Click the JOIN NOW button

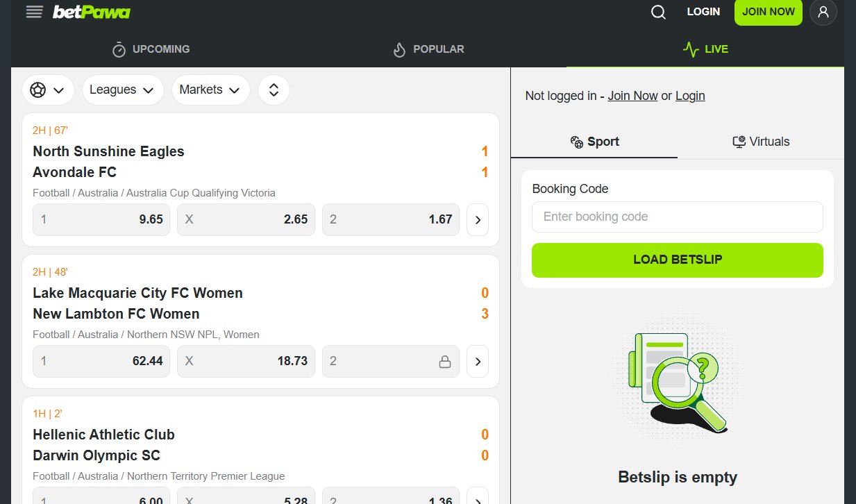tap(769, 12)
